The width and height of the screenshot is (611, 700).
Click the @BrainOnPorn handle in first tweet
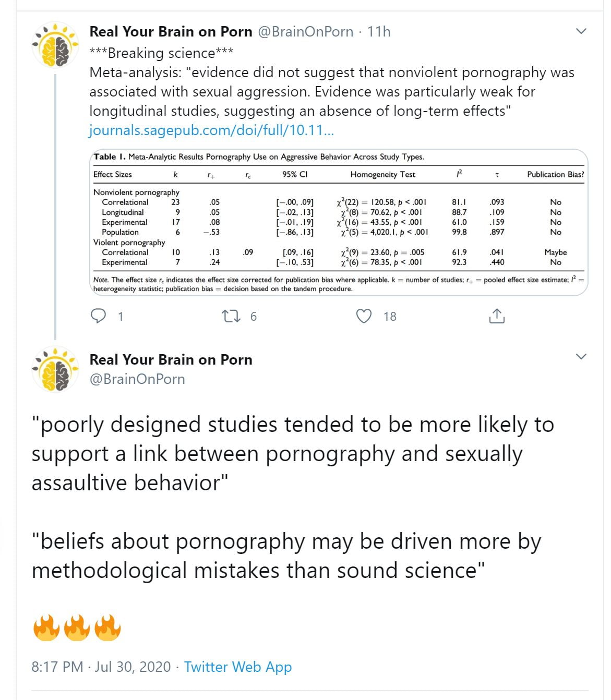point(305,32)
